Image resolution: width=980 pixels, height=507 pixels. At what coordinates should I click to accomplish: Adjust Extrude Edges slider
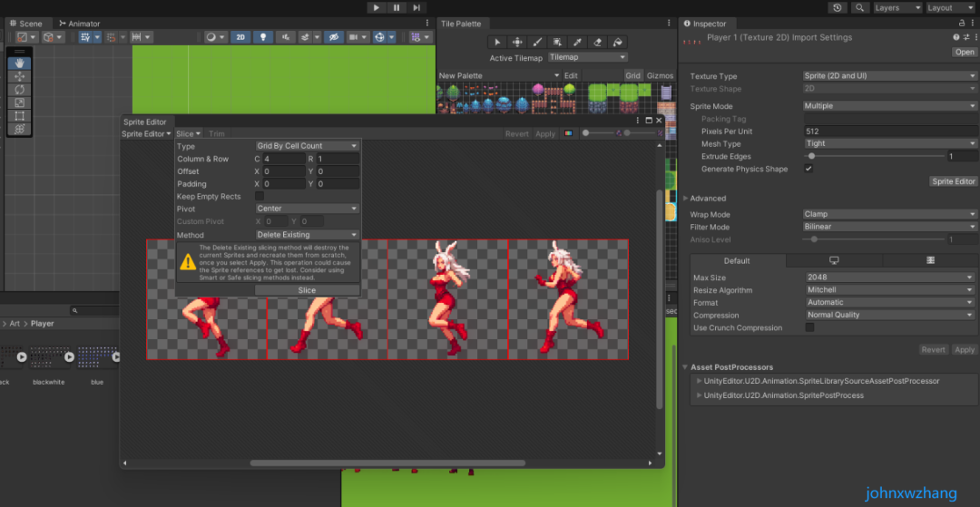[874, 156]
